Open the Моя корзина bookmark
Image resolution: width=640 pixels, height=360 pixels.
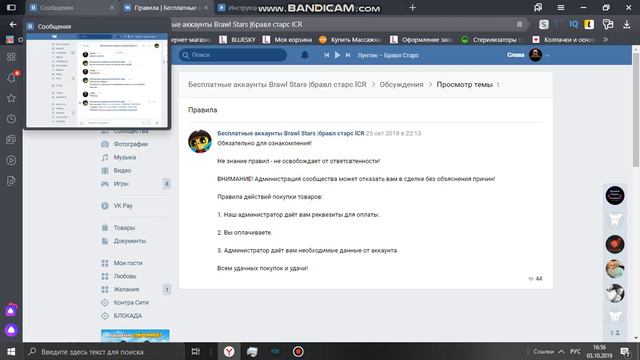tap(287, 40)
